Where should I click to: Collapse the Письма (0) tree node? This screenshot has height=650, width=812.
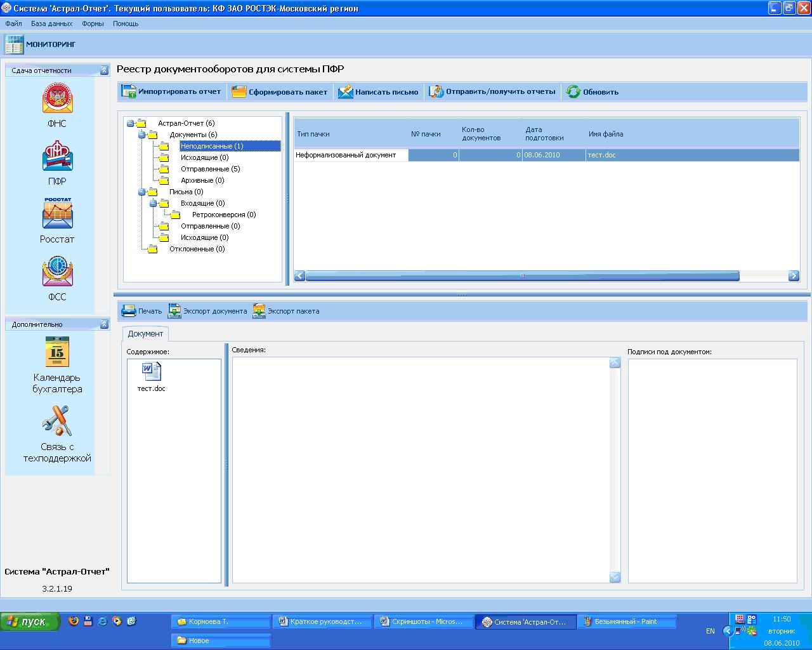(x=141, y=192)
